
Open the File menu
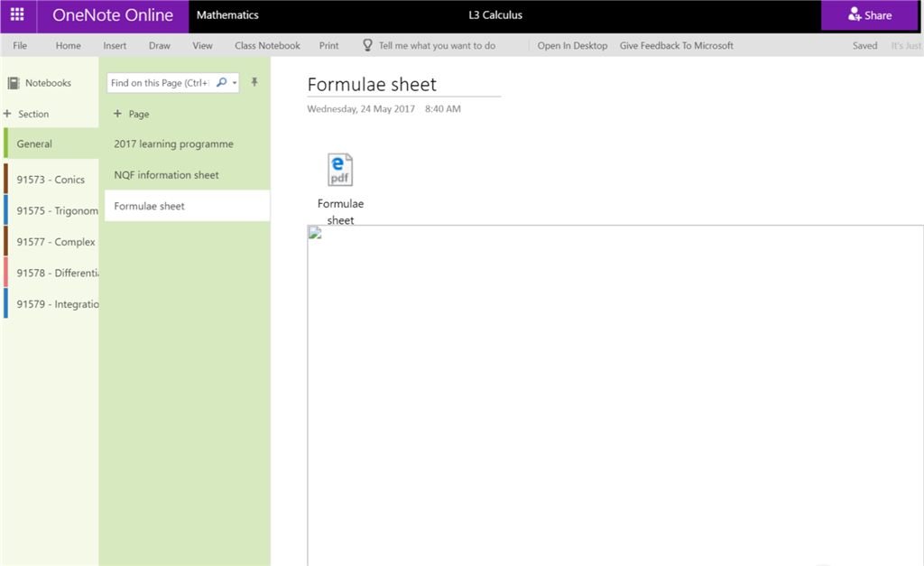20,45
